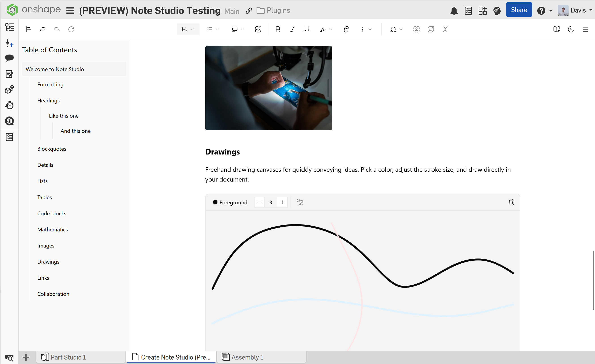Open the Comments panel in the left sidebar
Screen dimensions: 595x364
tap(9, 58)
